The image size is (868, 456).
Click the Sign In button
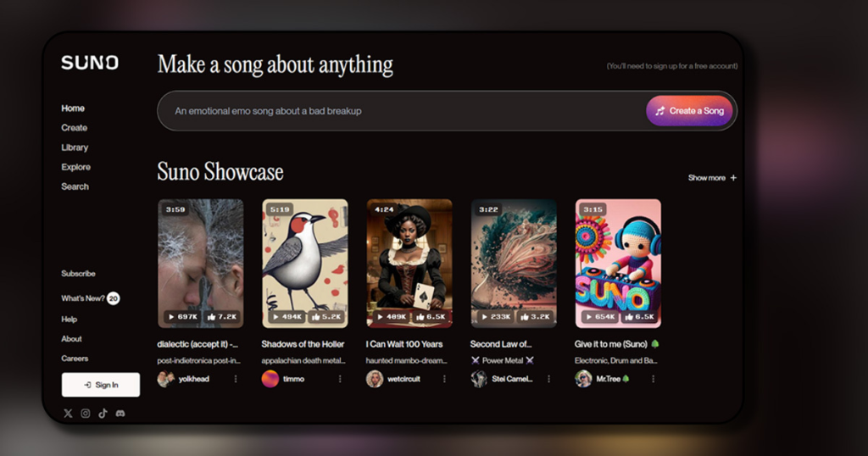tap(101, 385)
